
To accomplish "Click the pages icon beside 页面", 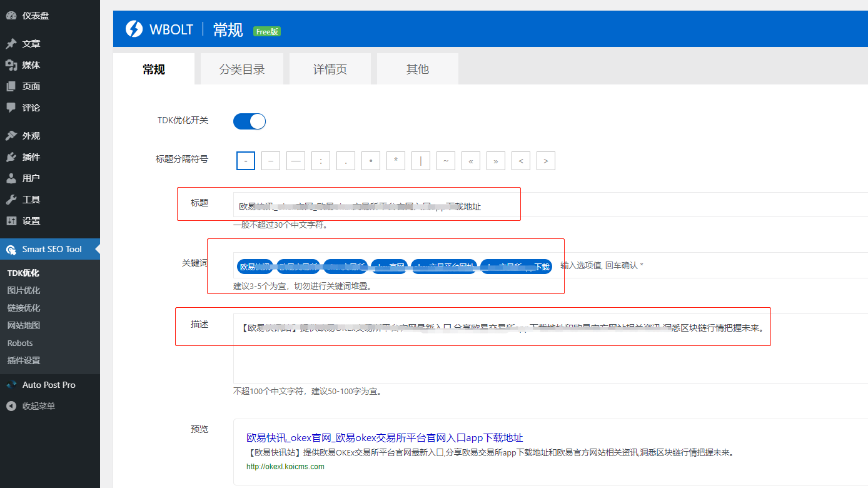I will pos(11,86).
